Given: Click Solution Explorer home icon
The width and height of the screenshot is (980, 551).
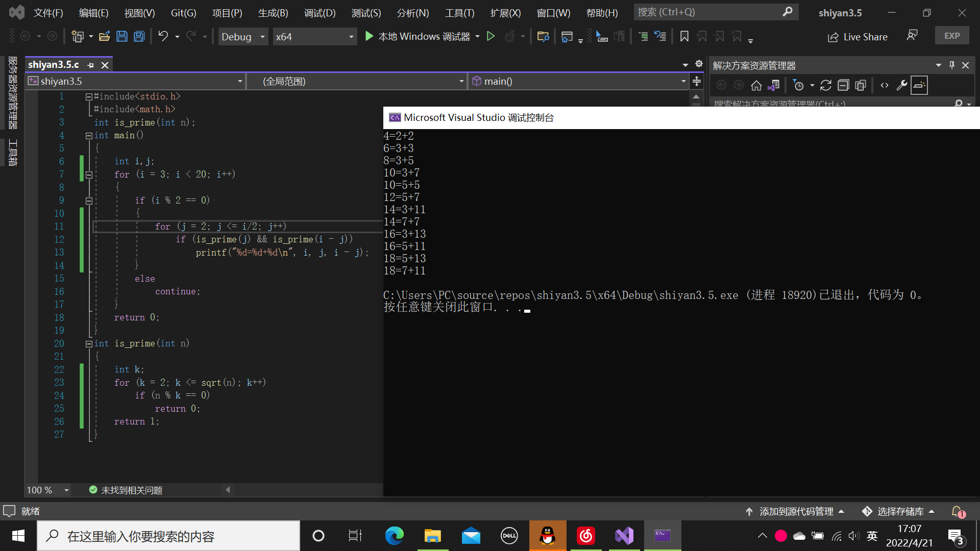Looking at the screenshot, I should pyautogui.click(x=756, y=85).
